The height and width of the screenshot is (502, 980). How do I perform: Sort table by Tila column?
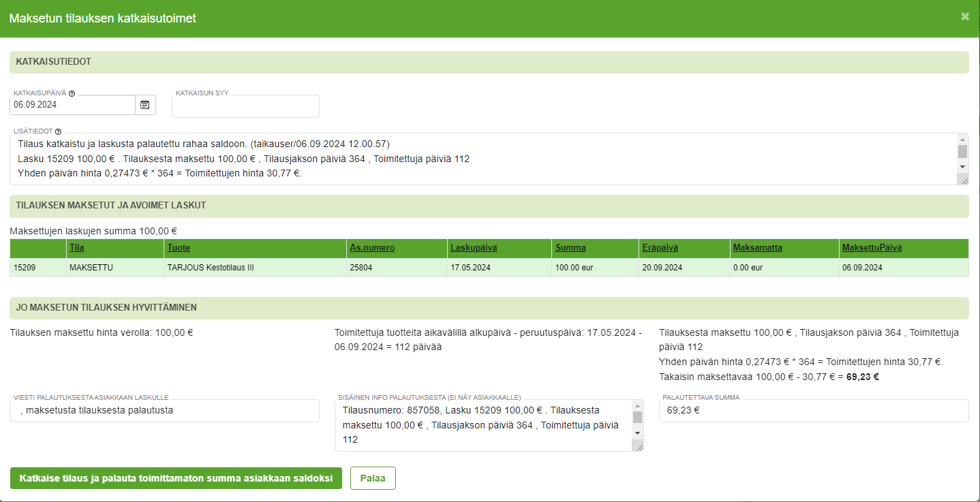77,248
